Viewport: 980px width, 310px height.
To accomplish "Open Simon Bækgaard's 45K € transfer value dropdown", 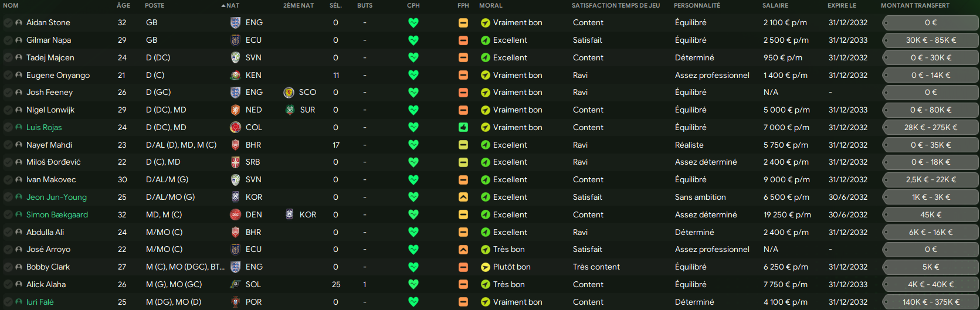I will tap(931, 215).
